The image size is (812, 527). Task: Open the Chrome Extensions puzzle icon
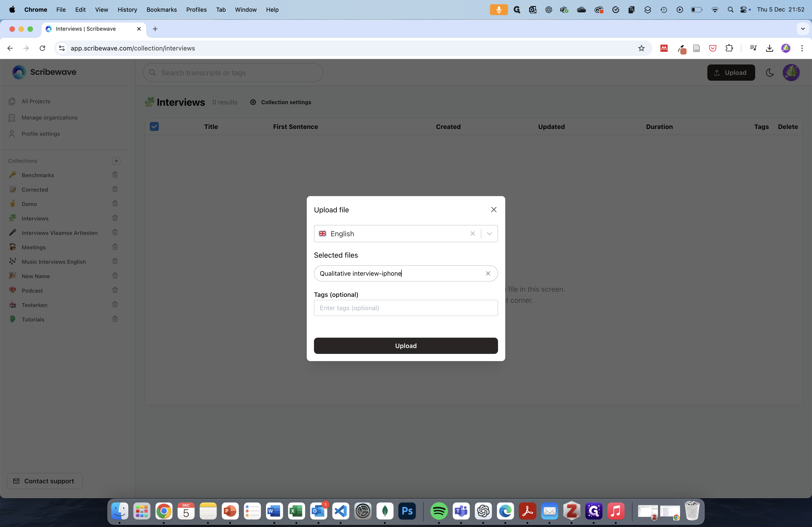click(729, 48)
